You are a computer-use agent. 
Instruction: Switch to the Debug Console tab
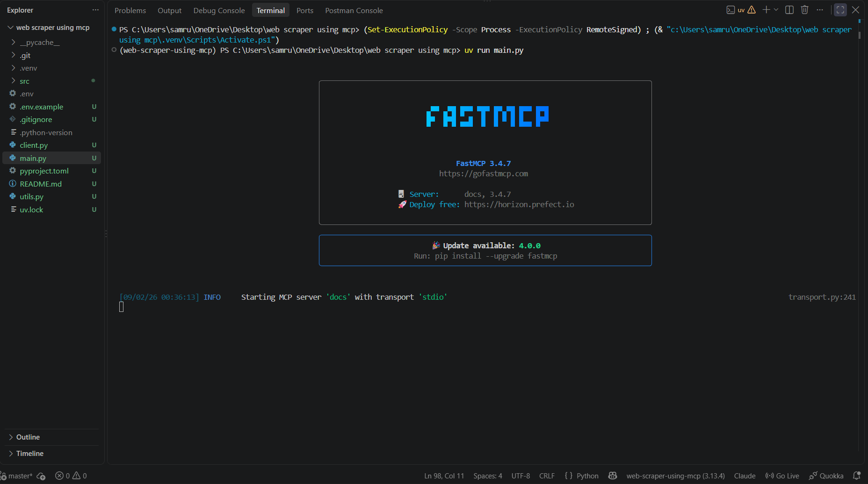(x=219, y=10)
